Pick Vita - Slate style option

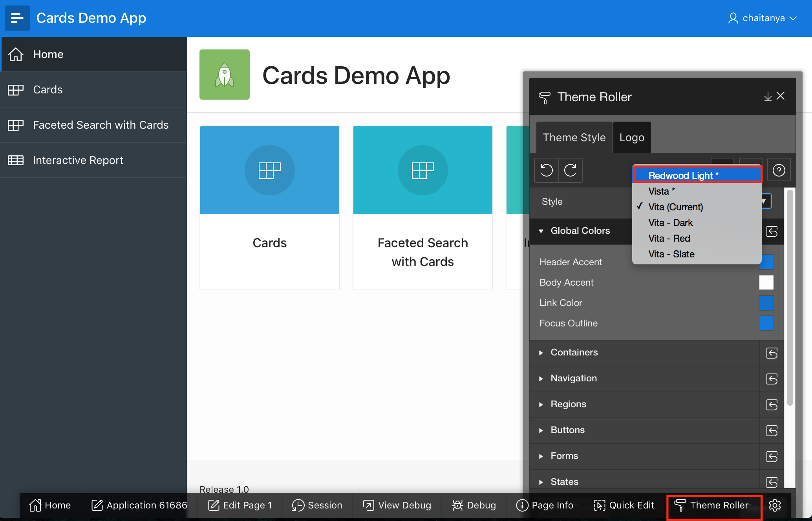coord(671,254)
